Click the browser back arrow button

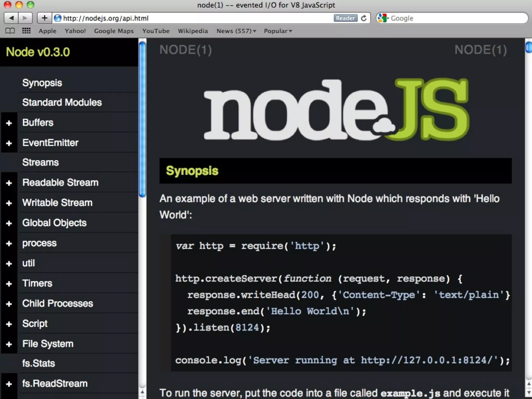click(x=11, y=18)
